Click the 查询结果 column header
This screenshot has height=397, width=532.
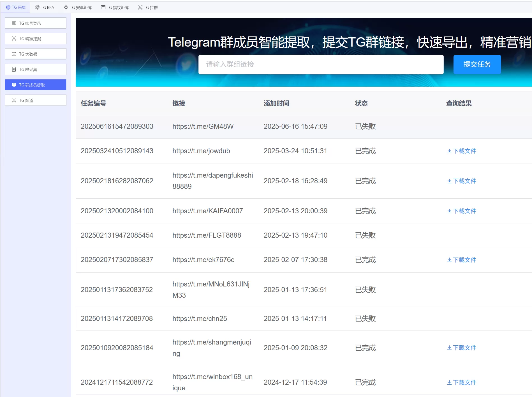pos(459,103)
